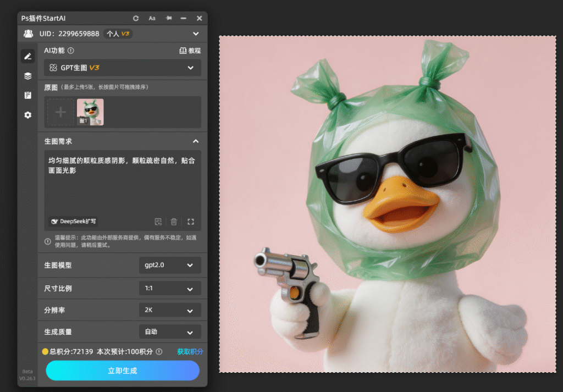Expand the UID account dropdown arrow
This screenshot has width=563, height=392.
[x=196, y=34]
